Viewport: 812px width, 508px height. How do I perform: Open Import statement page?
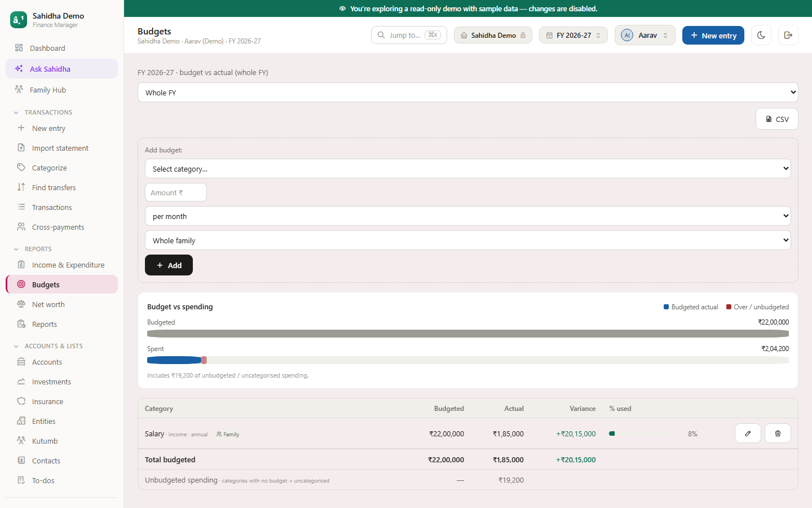pos(62,148)
